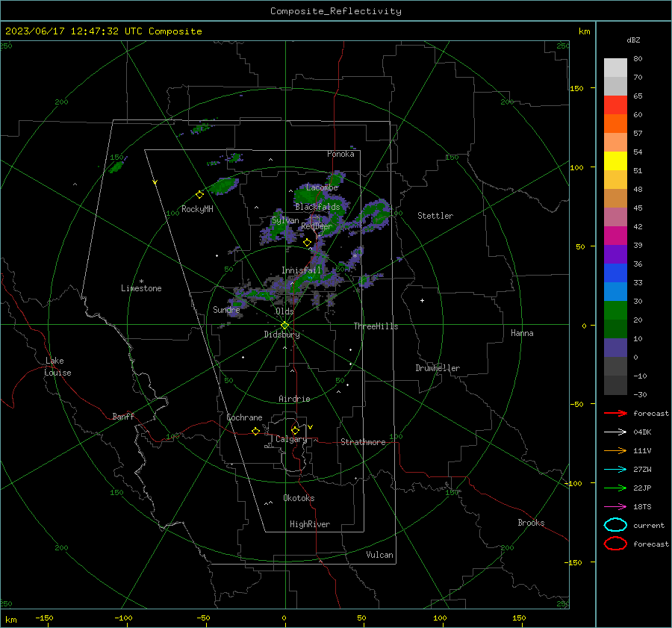Click the yellow diamond marker near Cochrane
Viewport: 672px width, 628px height.
pos(255,431)
